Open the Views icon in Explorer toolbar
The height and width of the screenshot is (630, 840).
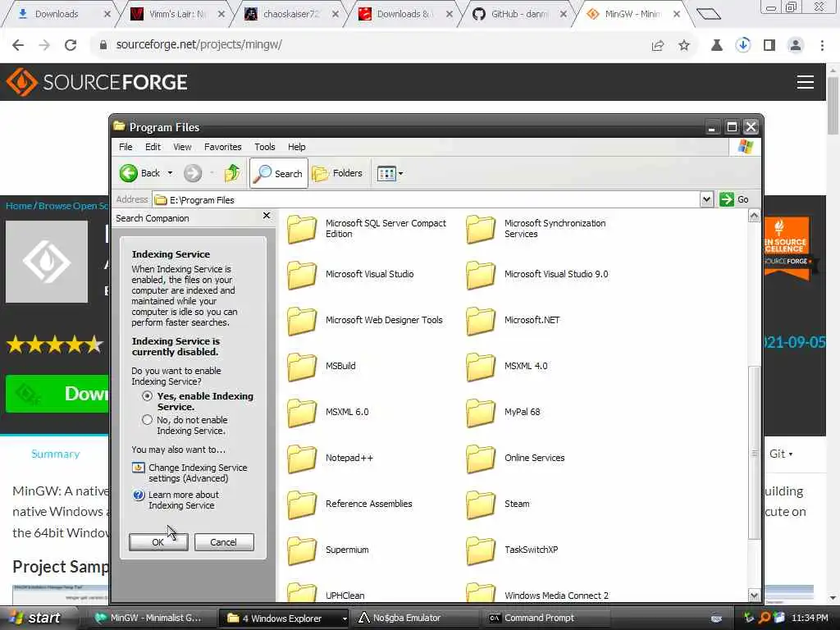tap(386, 173)
